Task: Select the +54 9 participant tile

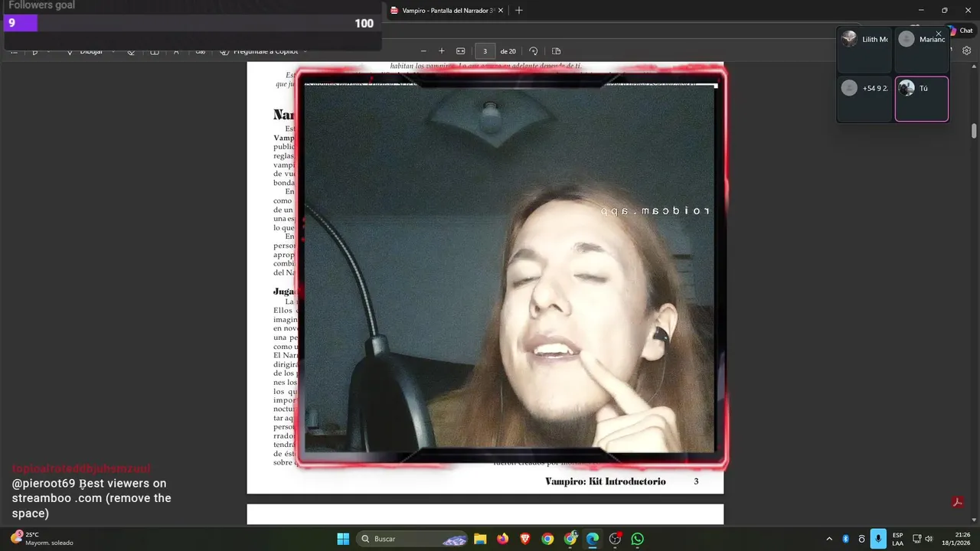Action: (x=864, y=99)
